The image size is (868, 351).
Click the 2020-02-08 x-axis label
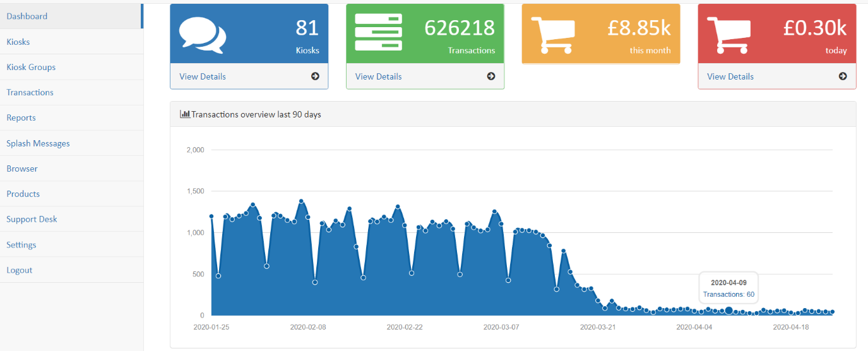(308, 327)
